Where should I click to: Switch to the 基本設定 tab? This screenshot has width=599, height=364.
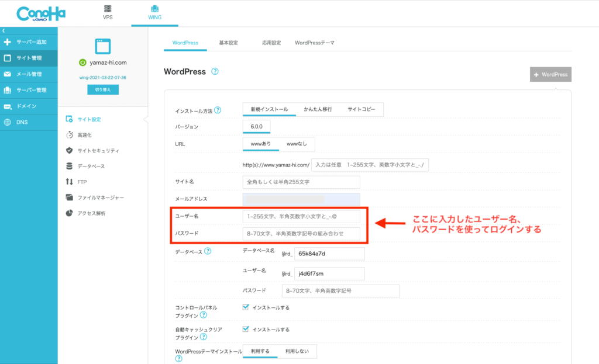tap(229, 43)
